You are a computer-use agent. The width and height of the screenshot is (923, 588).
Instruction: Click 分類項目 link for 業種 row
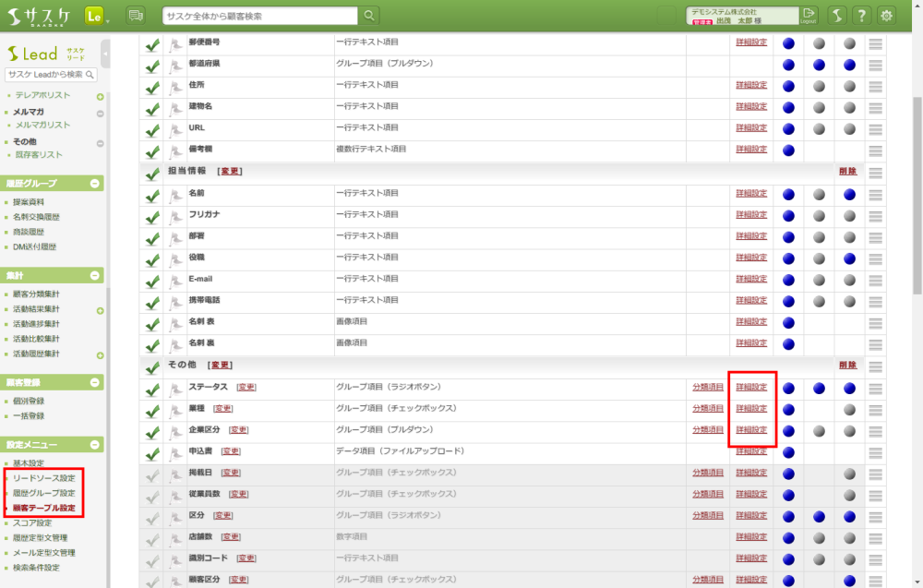coord(708,409)
